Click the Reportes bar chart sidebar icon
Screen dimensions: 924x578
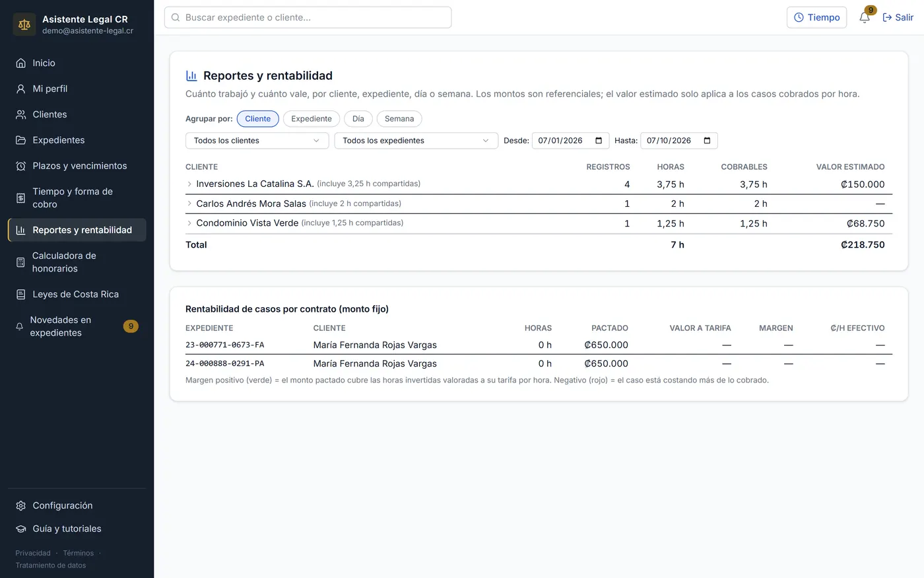tap(20, 231)
